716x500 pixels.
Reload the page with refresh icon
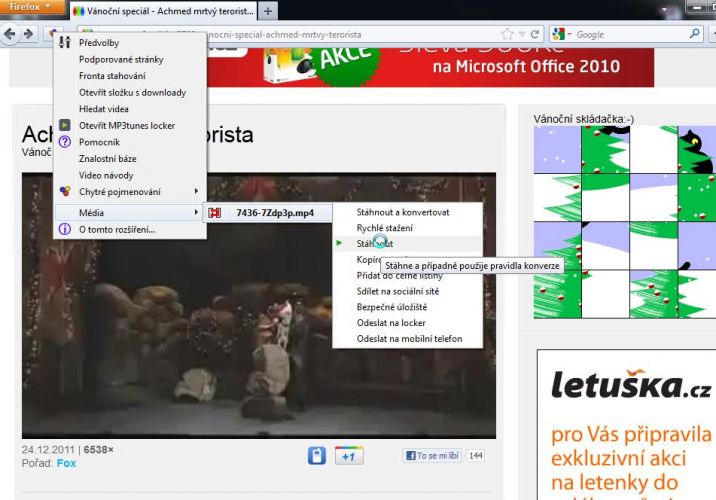point(535,34)
